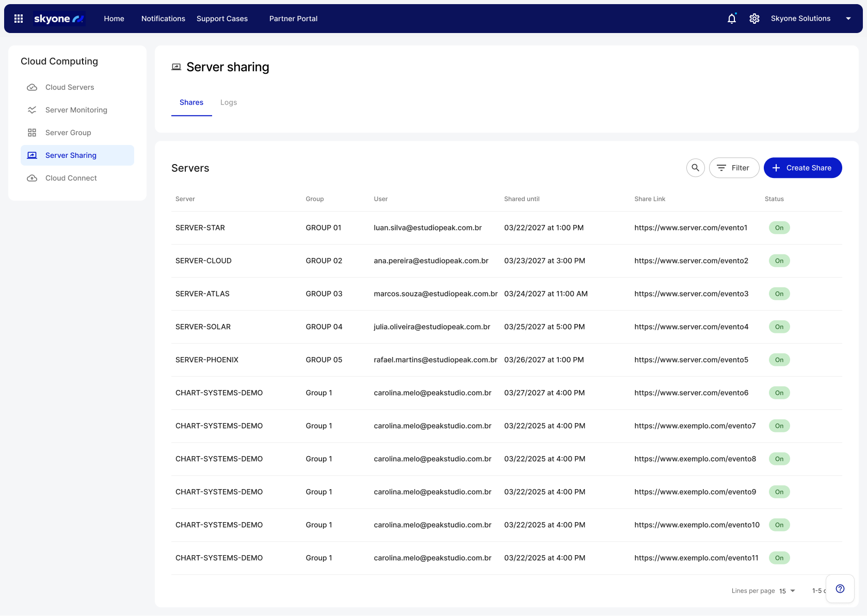Image resolution: width=867 pixels, height=616 pixels.
Task: Open settings gear icon in header
Action: point(754,19)
